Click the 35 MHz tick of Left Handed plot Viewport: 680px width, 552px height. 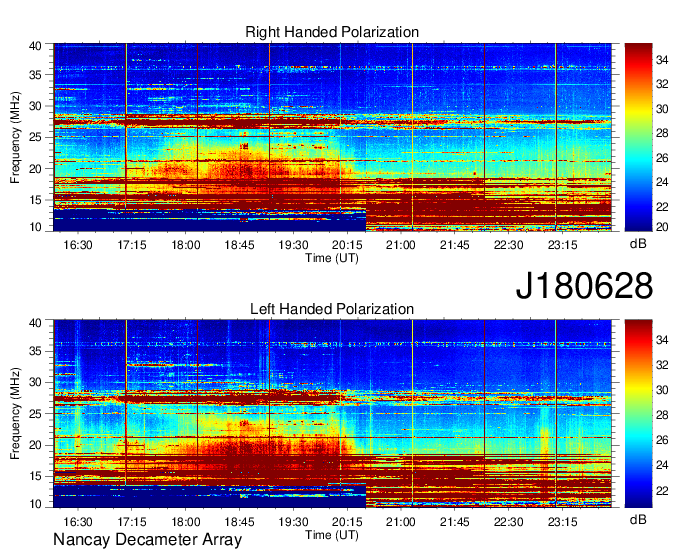tap(36, 351)
